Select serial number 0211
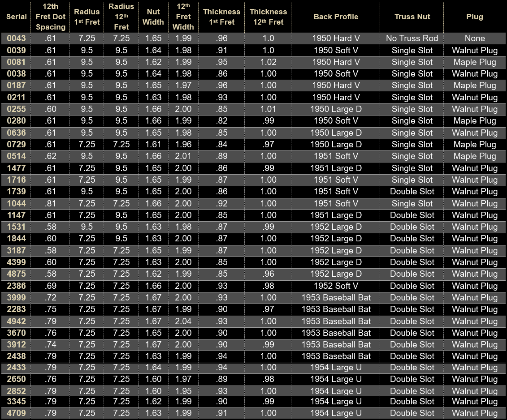The image size is (507, 420). click(17, 97)
